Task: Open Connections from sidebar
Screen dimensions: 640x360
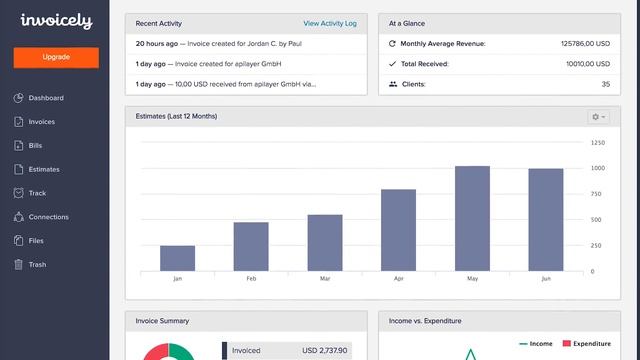Action: [49, 217]
